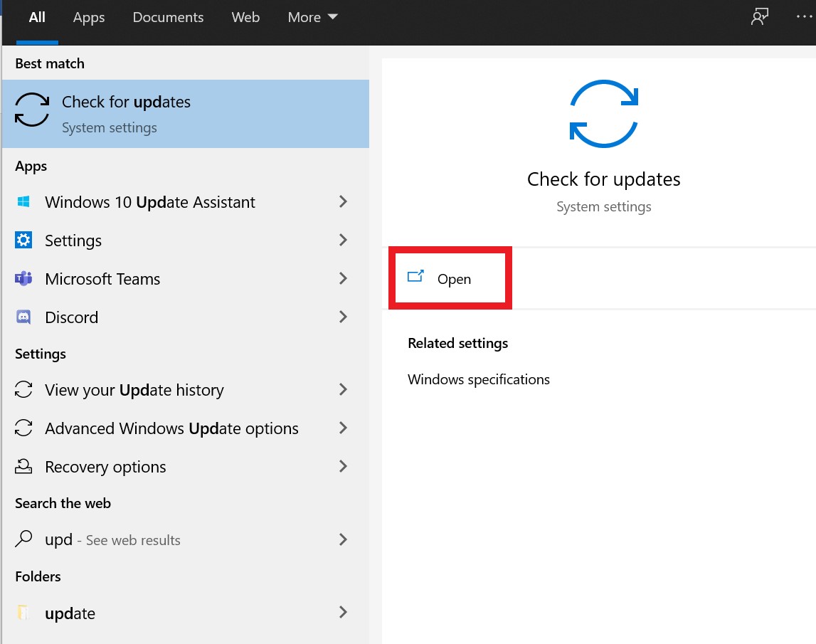Expand the Microsoft Teams result chevron
The image size is (816, 644).
coord(343,279)
